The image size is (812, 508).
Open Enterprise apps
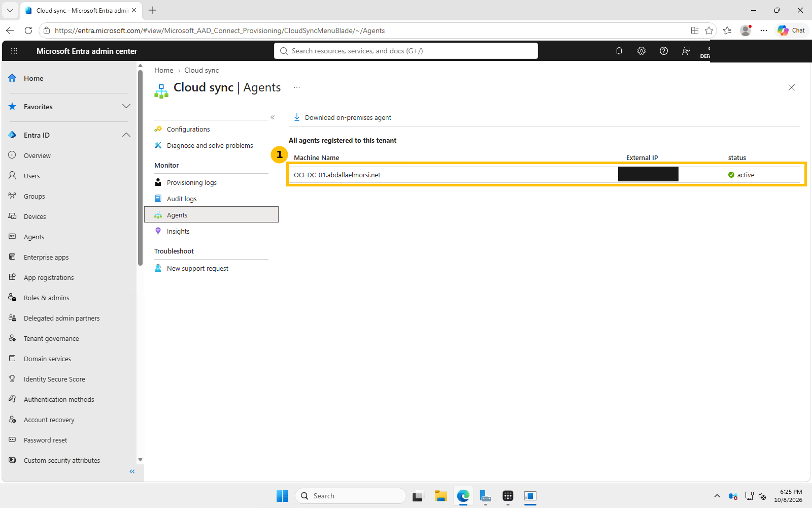[46, 257]
